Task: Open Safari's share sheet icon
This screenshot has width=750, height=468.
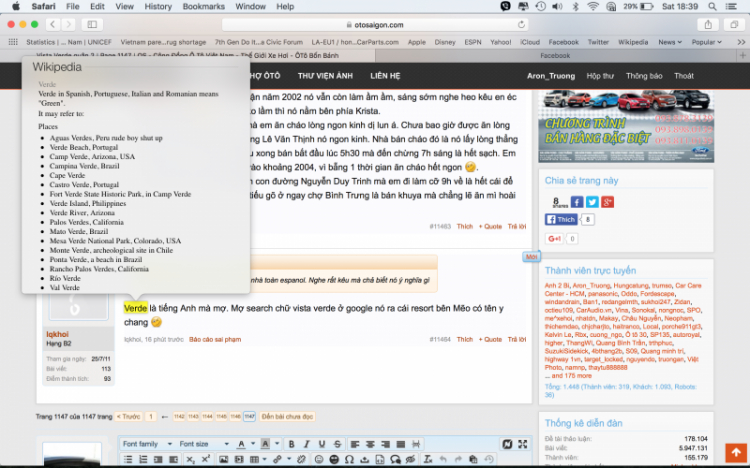Action: [x=708, y=24]
